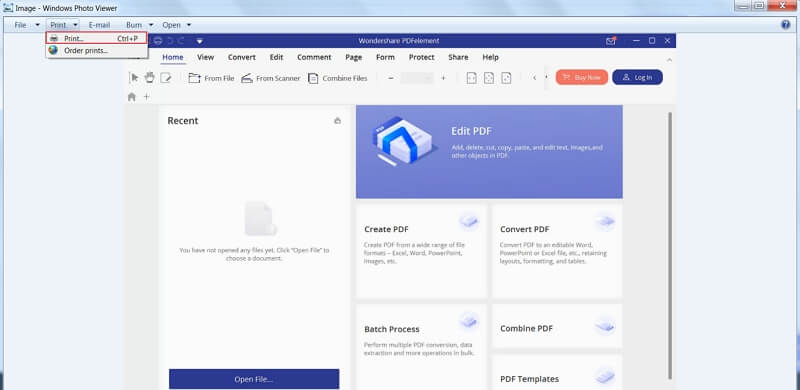Click the small icon beside the Recent heading
This screenshot has height=390, width=800.
tap(337, 120)
